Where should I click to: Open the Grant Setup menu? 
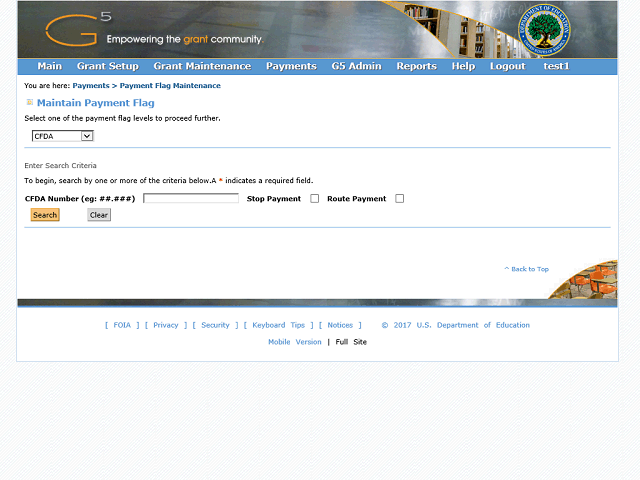click(x=108, y=66)
